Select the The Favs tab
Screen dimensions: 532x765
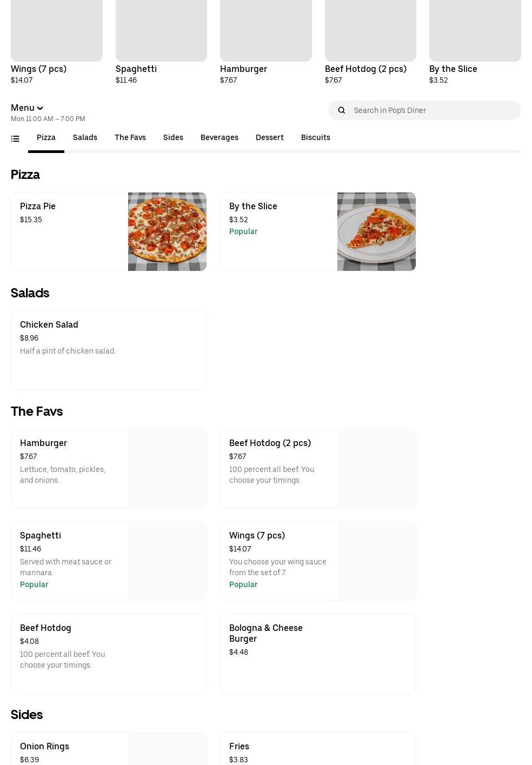(130, 137)
